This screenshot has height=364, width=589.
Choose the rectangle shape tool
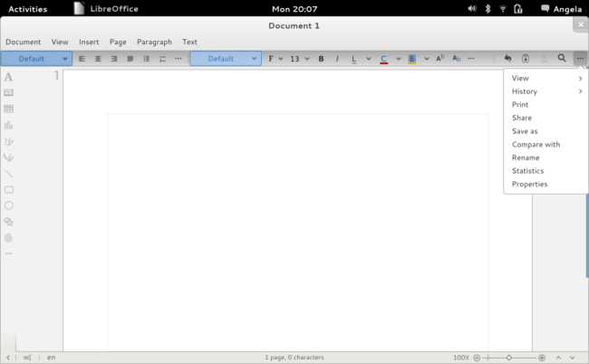coord(8,189)
